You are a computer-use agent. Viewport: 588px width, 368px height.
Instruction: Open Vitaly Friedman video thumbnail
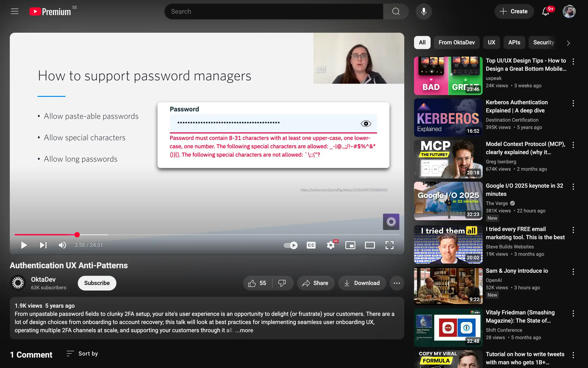pyautogui.click(x=448, y=328)
